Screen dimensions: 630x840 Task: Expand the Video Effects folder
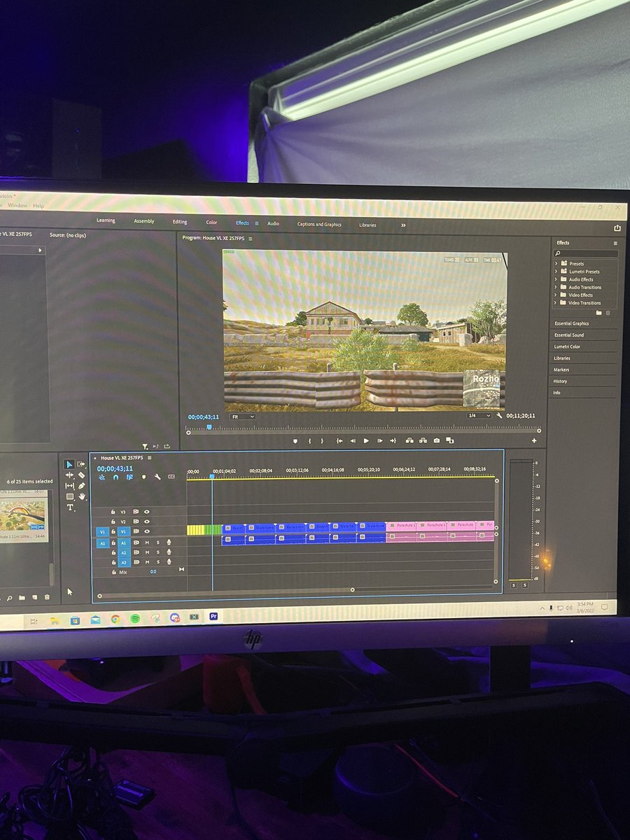click(556, 295)
